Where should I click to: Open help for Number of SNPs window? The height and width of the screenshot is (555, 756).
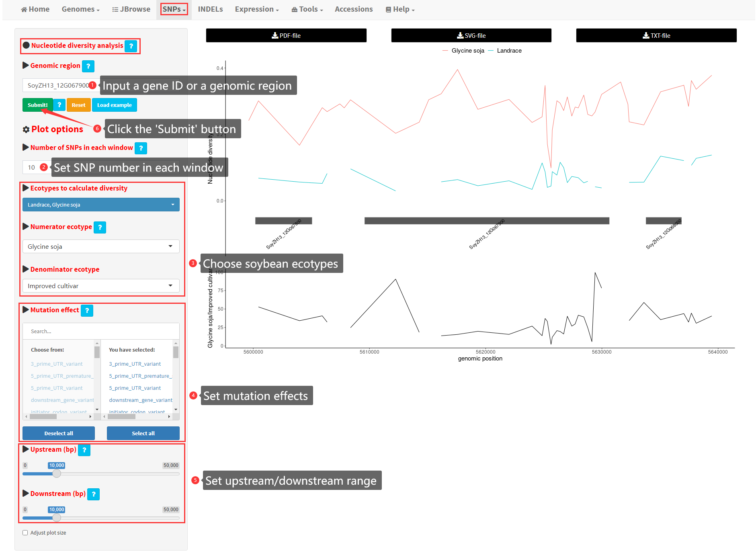click(141, 148)
